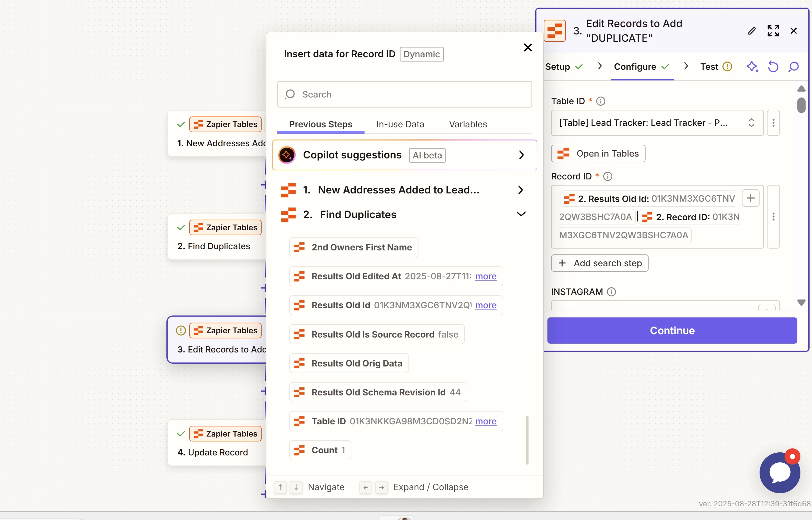Click the Copilot suggestions orange icon
This screenshot has width=812, height=520.
click(287, 155)
